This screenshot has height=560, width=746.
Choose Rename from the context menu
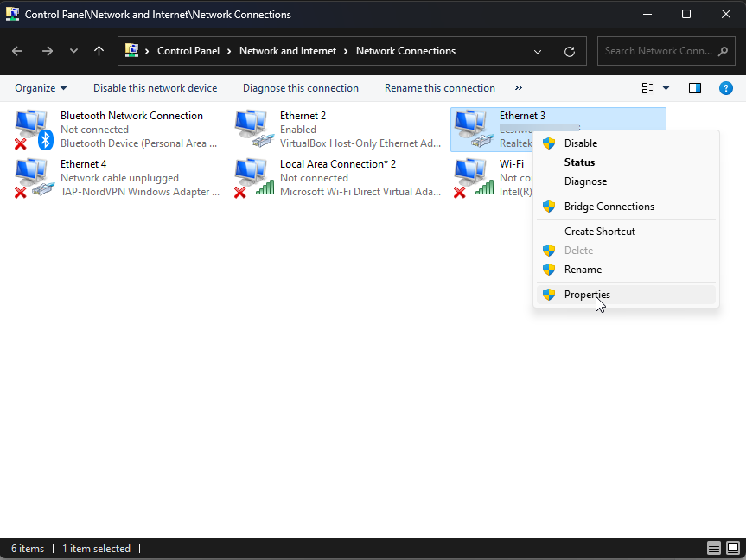[626, 270]
